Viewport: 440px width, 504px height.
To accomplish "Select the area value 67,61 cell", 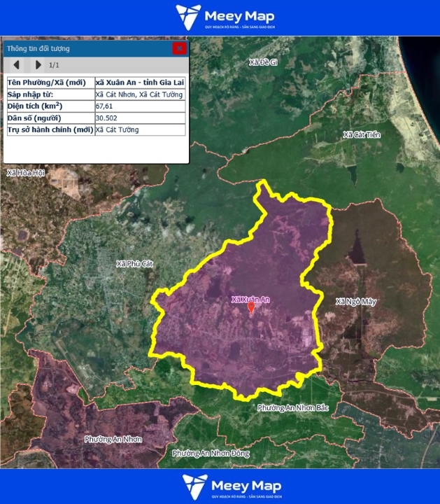I will [140, 106].
